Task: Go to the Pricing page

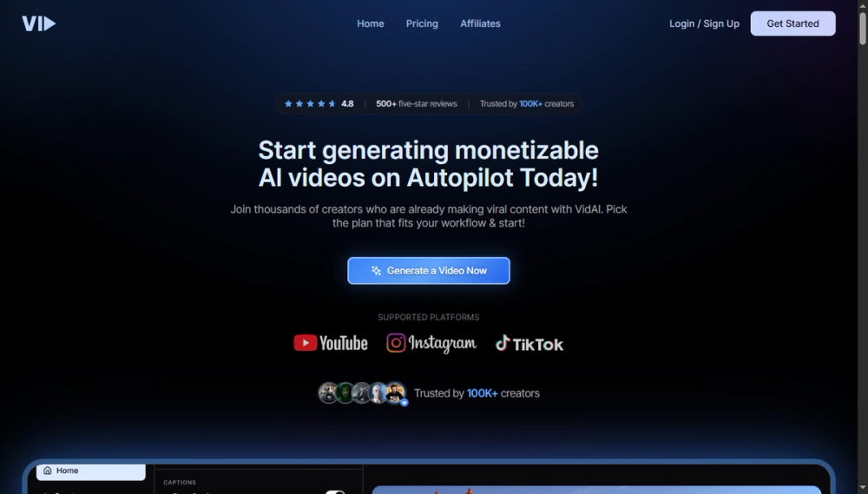Action: click(422, 23)
